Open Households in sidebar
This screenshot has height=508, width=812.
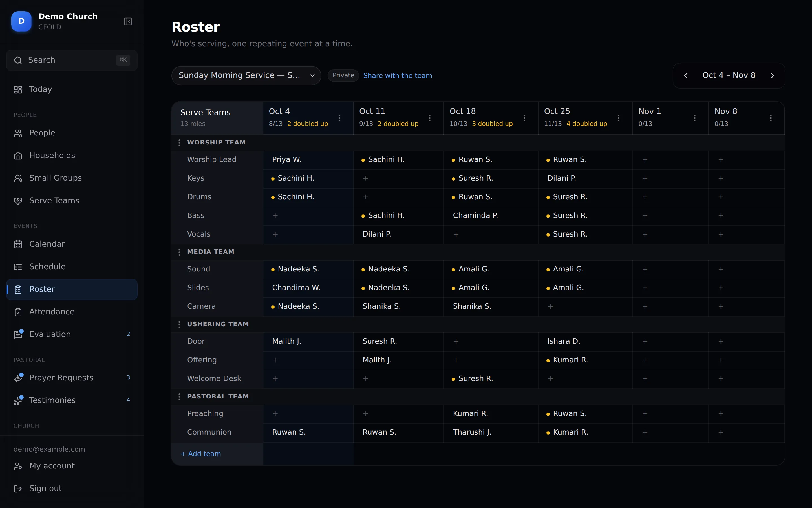[72, 156]
